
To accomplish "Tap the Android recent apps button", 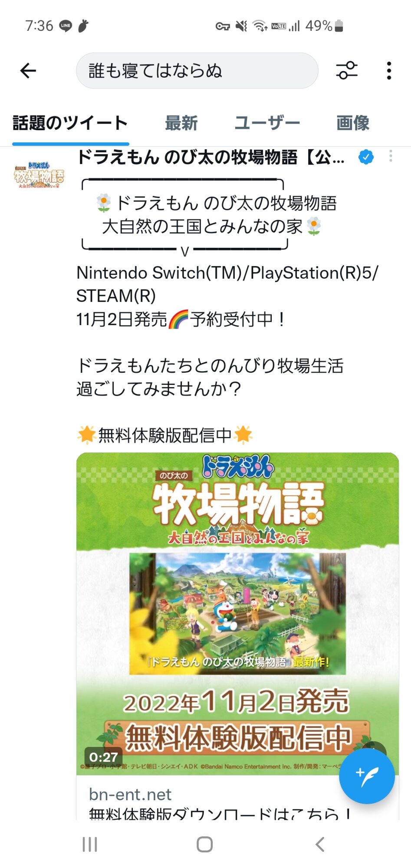I will 90,844.
